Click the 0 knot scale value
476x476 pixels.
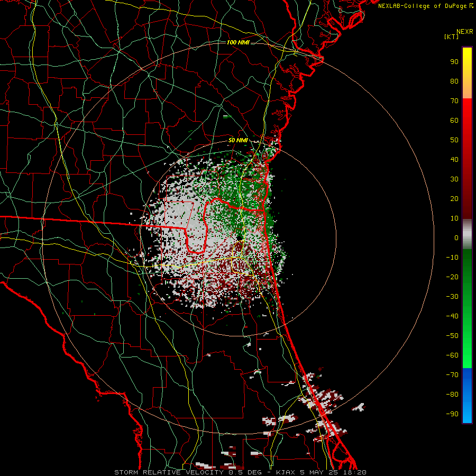coord(456,237)
